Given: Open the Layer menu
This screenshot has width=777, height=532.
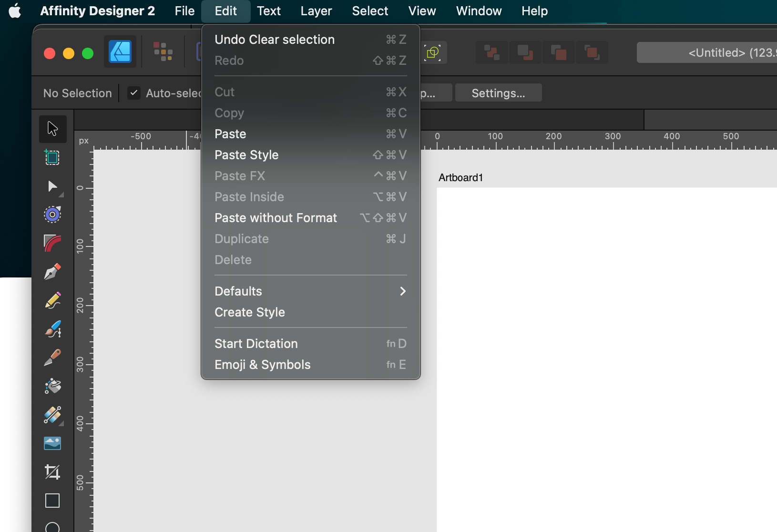Looking at the screenshot, I should click(316, 11).
